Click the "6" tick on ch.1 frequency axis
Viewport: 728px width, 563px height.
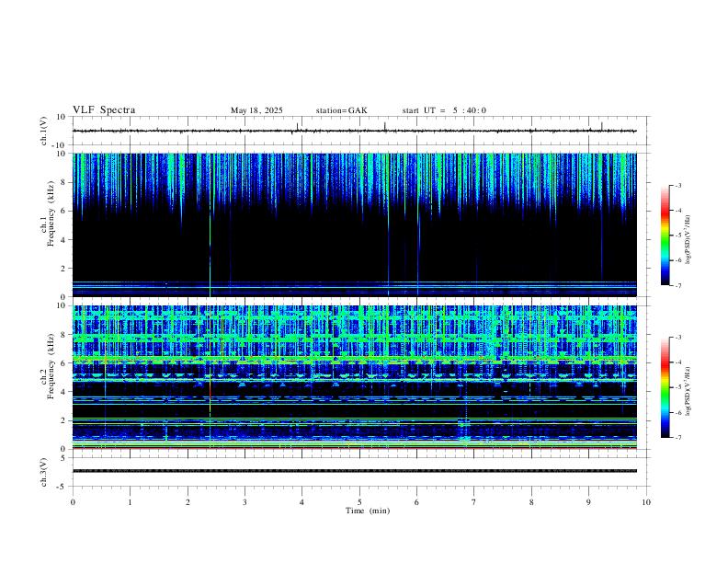(x=63, y=211)
